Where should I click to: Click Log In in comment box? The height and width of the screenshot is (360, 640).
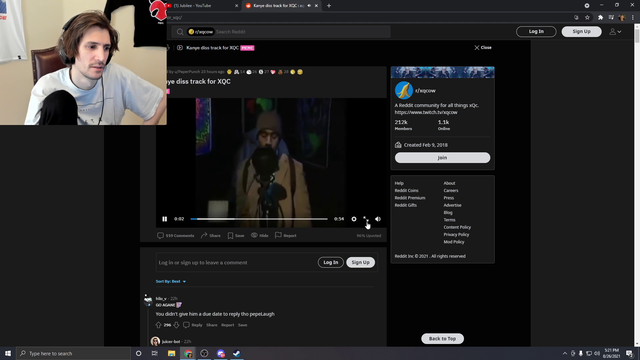(331, 262)
